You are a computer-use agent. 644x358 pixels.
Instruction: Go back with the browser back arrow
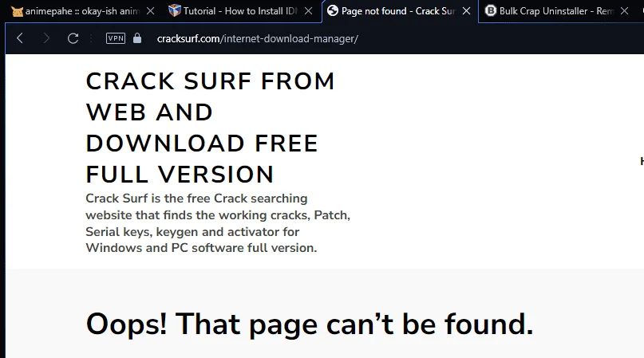20,38
